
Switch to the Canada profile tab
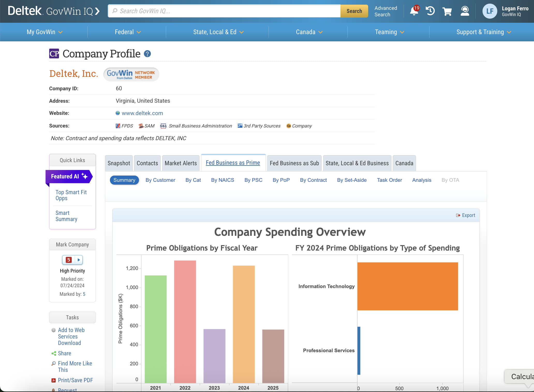pos(404,163)
